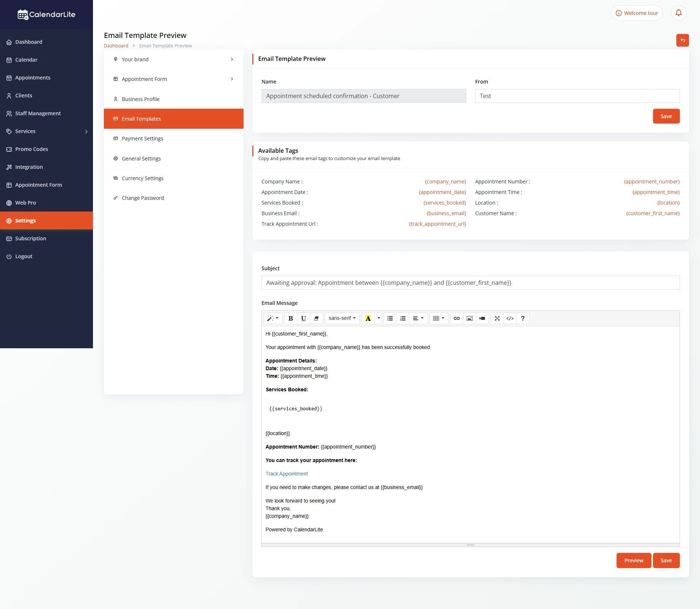Preview the email template
This screenshot has width=700, height=609.
pos(634,560)
